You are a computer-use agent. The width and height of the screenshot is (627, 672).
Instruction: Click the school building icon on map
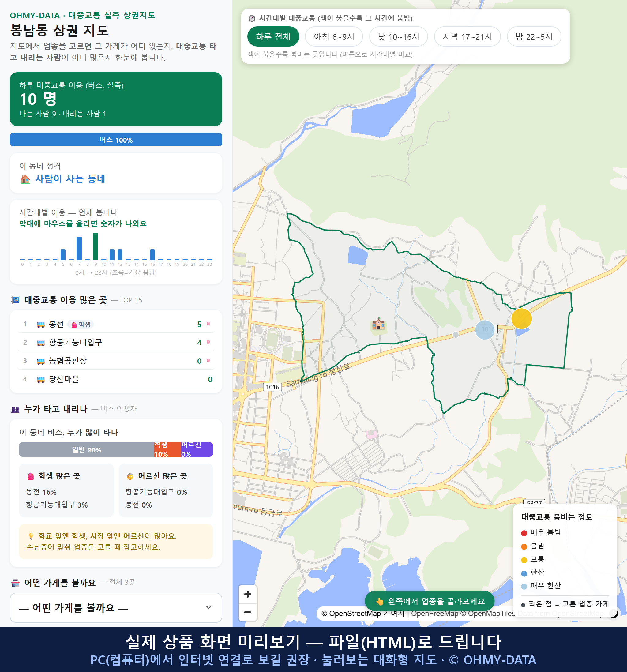(x=378, y=324)
